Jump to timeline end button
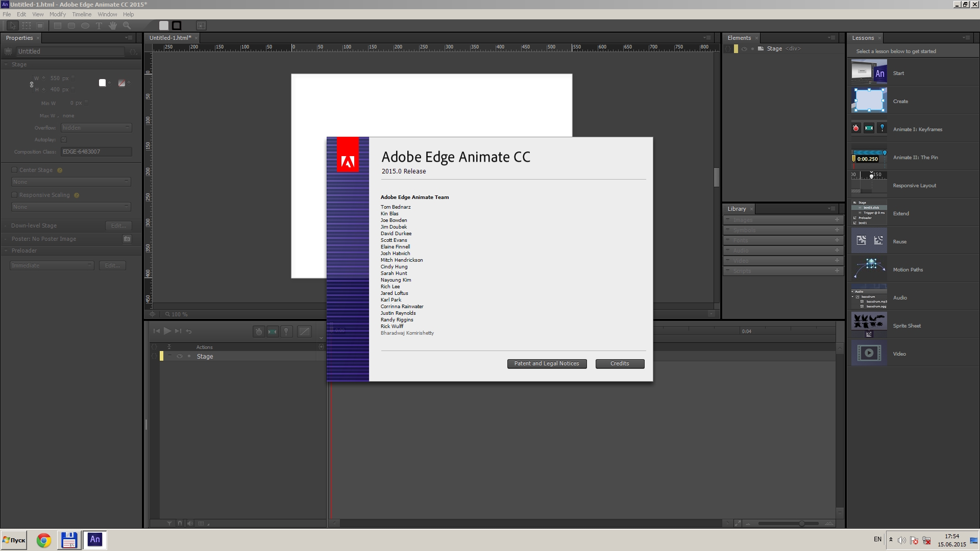This screenshot has width=980, height=551. (x=178, y=331)
